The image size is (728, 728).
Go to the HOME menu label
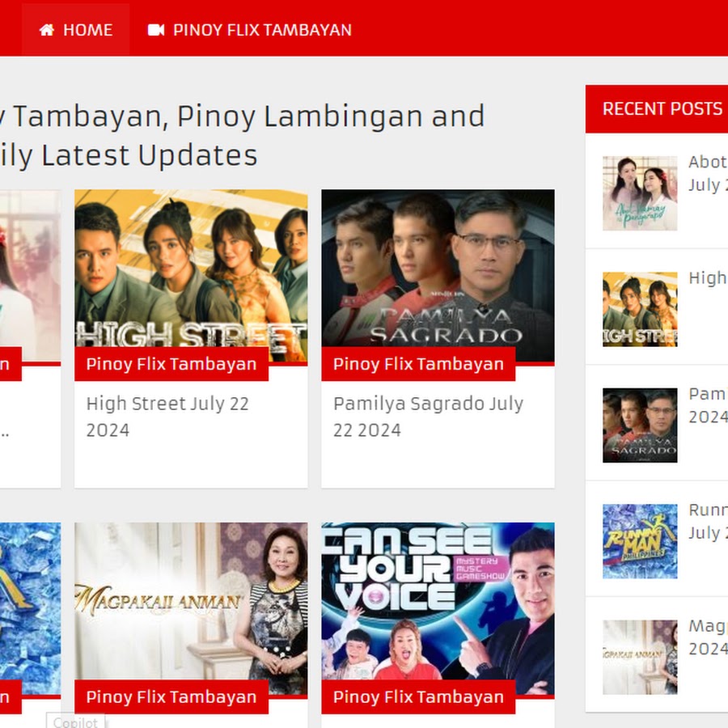(x=87, y=30)
